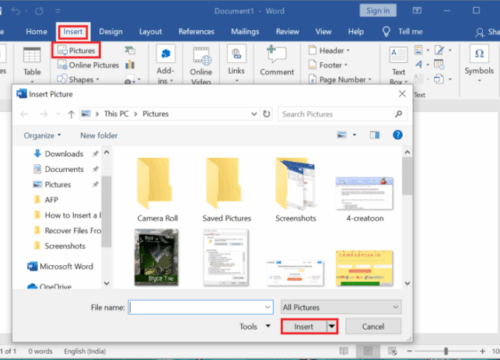Click New folder in the dialog
This screenshot has height=360, width=500.
click(x=99, y=135)
